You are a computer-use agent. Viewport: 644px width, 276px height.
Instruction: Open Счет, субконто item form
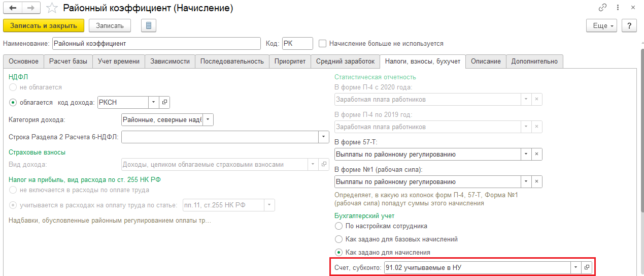pos(587,267)
